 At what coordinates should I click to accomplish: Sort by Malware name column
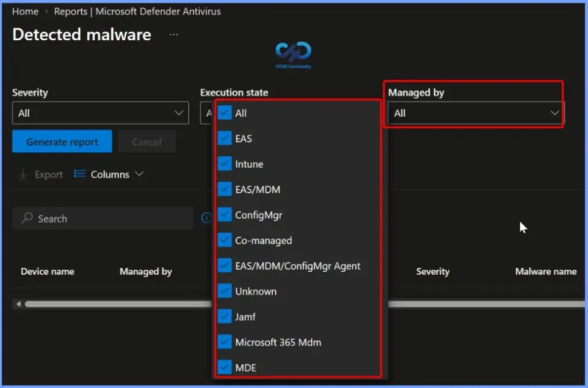546,271
